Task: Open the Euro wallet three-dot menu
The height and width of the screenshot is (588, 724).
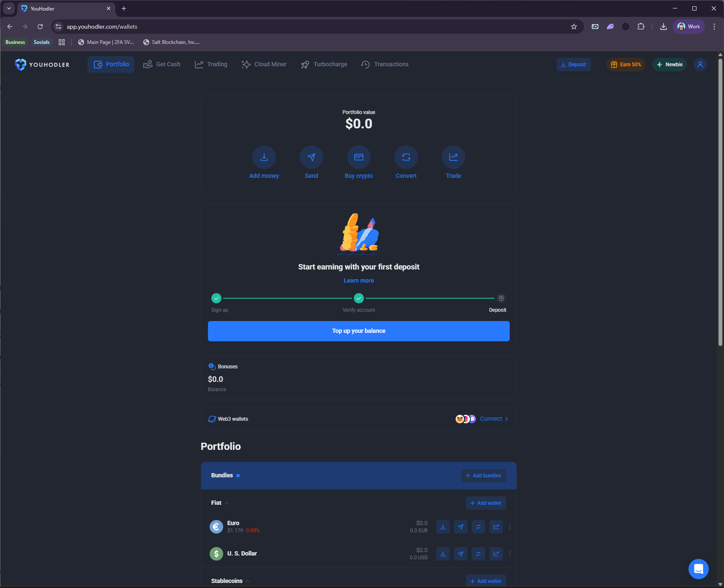Action: 510,526
